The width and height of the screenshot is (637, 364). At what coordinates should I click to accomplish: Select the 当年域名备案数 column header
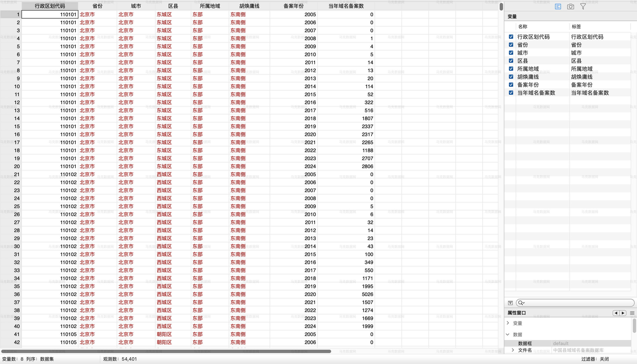tap(346, 6)
